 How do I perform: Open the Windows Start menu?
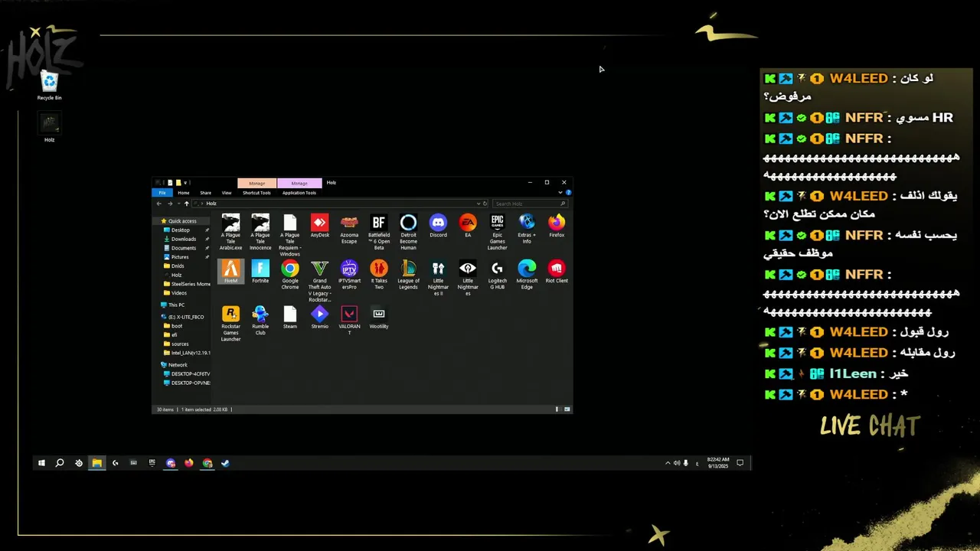click(x=41, y=463)
